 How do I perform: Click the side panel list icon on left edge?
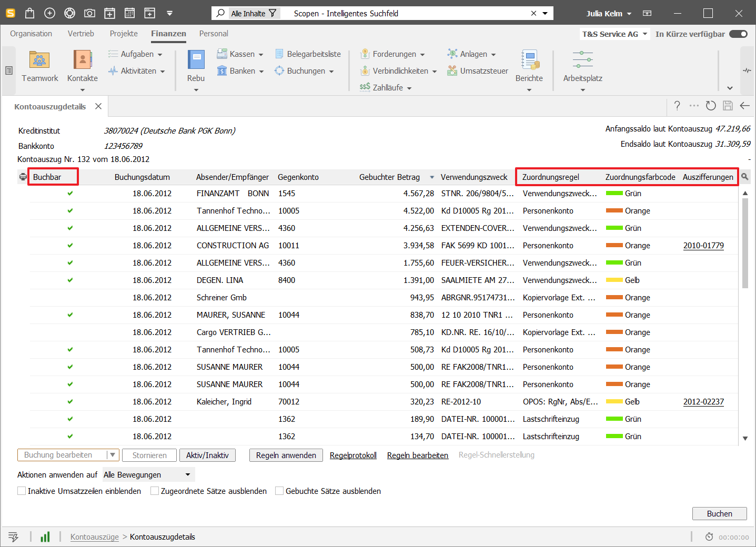click(x=9, y=70)
